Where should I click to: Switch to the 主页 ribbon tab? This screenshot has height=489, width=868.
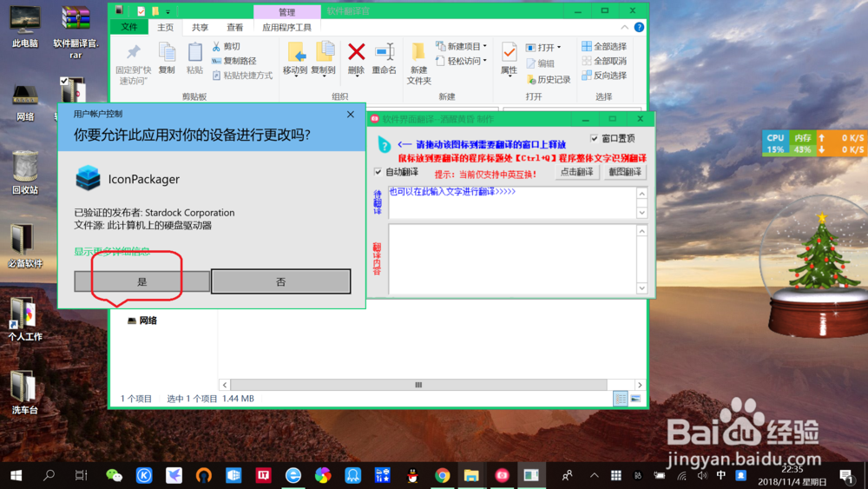[x=165, y=27]
